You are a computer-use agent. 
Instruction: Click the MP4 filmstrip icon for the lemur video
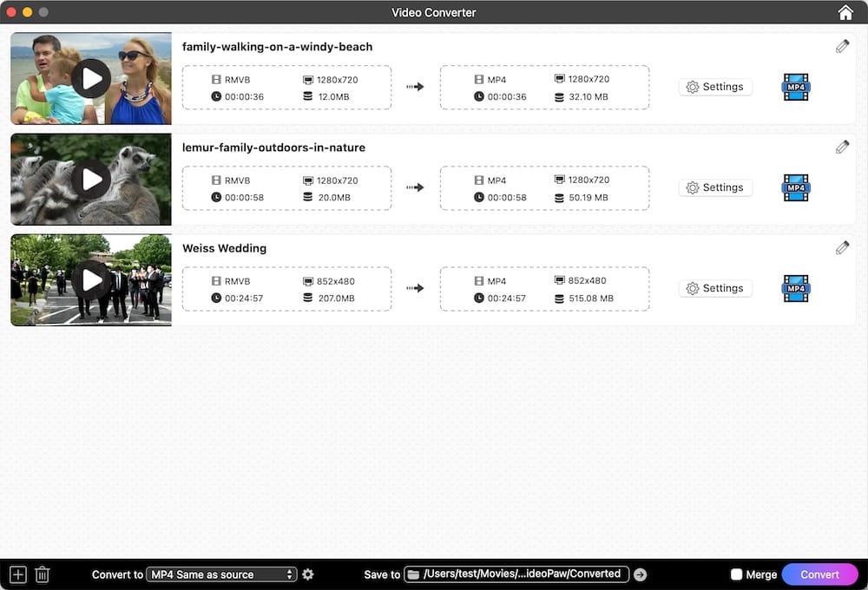pos(795,188)
